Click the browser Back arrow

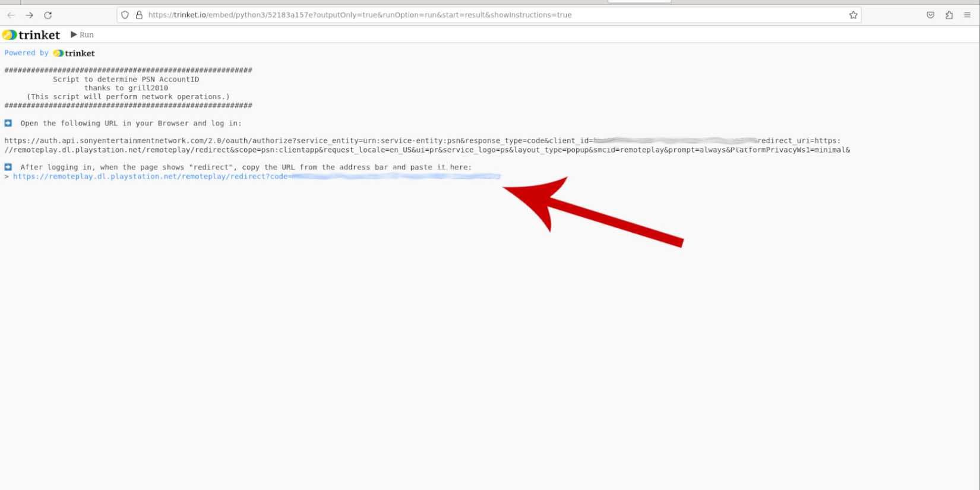pyautogui.click(x=11, y=15)
